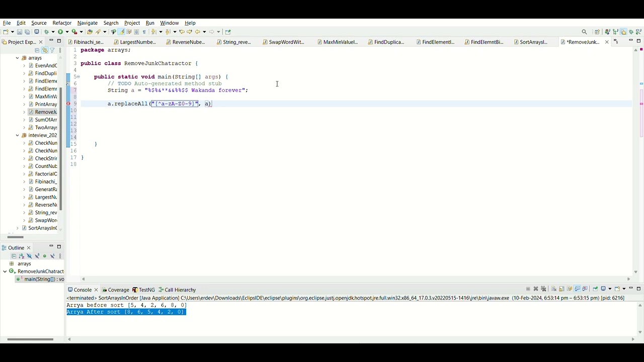Run the program with green Run icon
This screenshot has width=644, height=362.
point(60,32)
